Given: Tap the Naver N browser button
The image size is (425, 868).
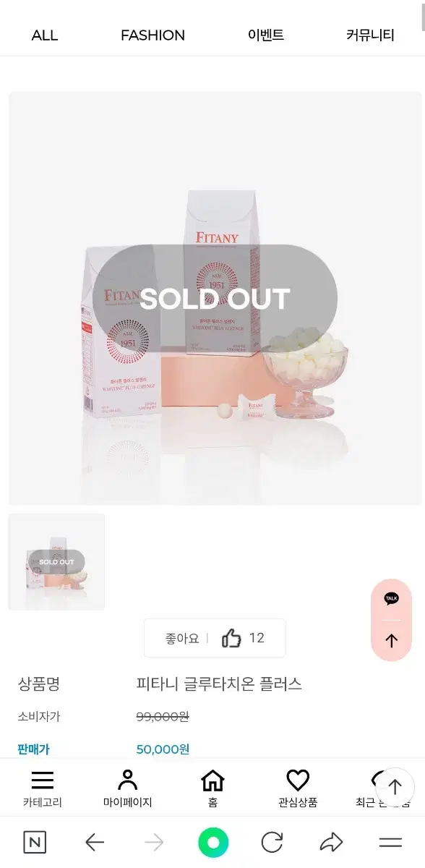Looking at the screenshot, I should coord(35,843).
